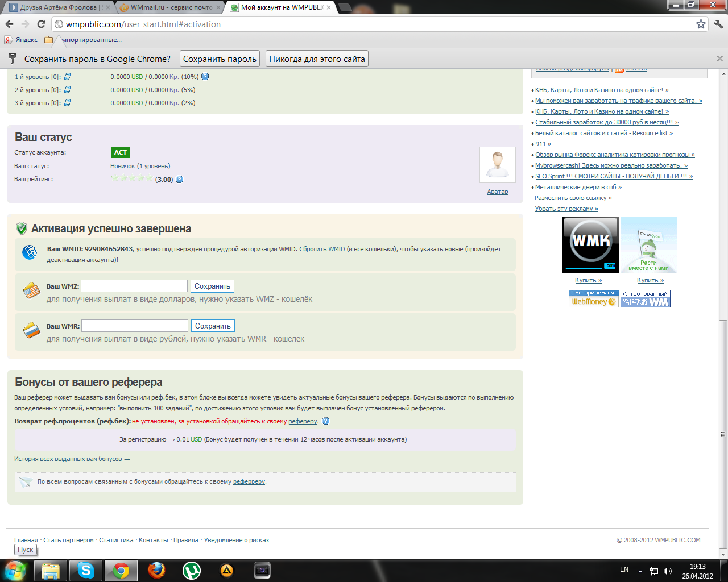Open the Windows Start button
Viewport: 728px width, 582px height.
[x=15, y=570]
